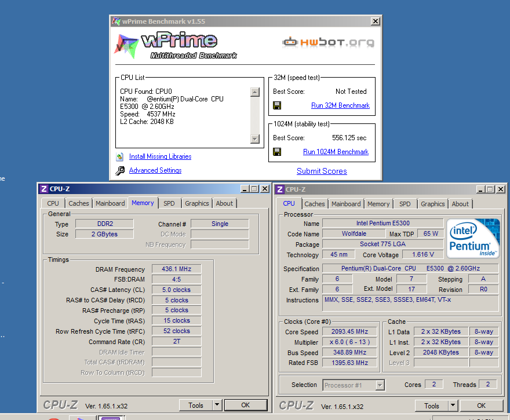This screenshot has height=420, width=510.
Task: Click the wPrime title bar app icon
Action: [116, 21]
